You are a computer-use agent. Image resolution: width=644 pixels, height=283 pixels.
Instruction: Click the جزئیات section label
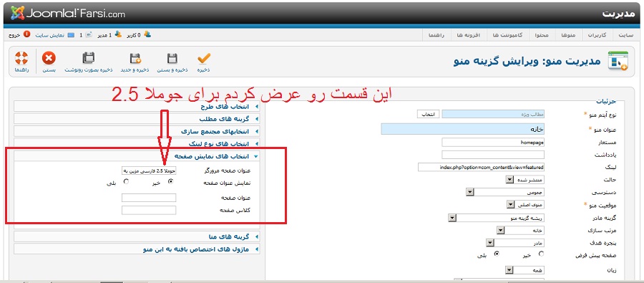[605, 101]
